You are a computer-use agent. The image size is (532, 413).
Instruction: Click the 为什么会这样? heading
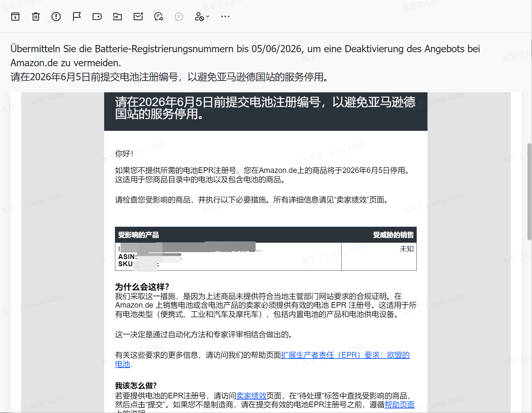[142, 287]
